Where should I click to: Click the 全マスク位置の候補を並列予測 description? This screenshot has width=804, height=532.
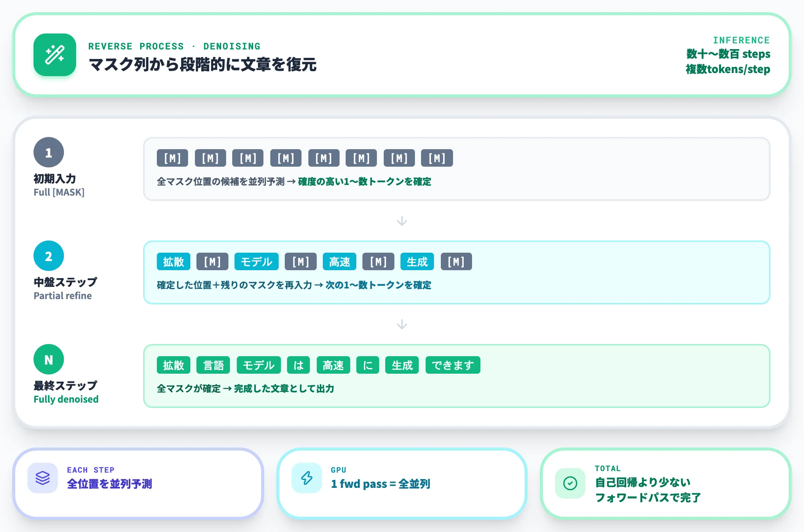click(x=221, y=182)
